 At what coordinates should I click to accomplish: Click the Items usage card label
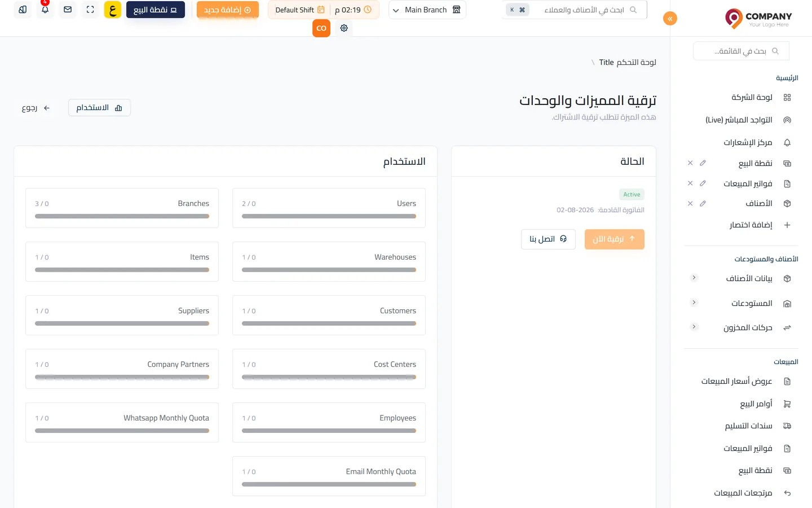pos(200,257)
